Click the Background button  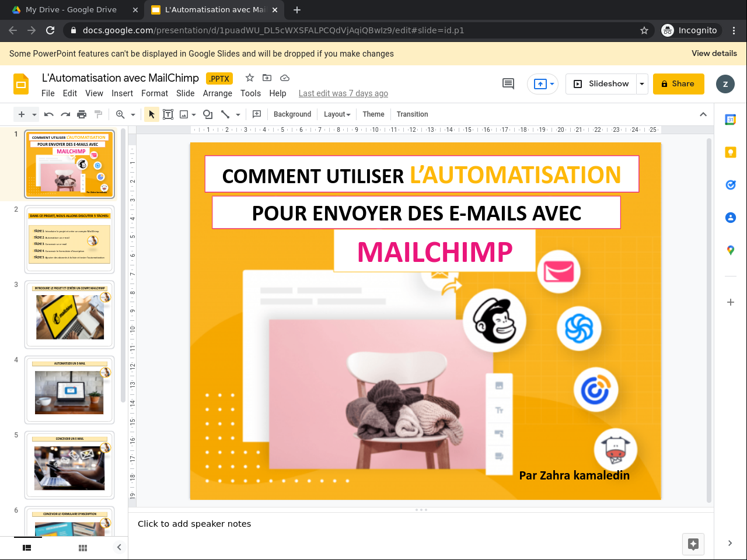pyautogui.click(x=292, y=114)
